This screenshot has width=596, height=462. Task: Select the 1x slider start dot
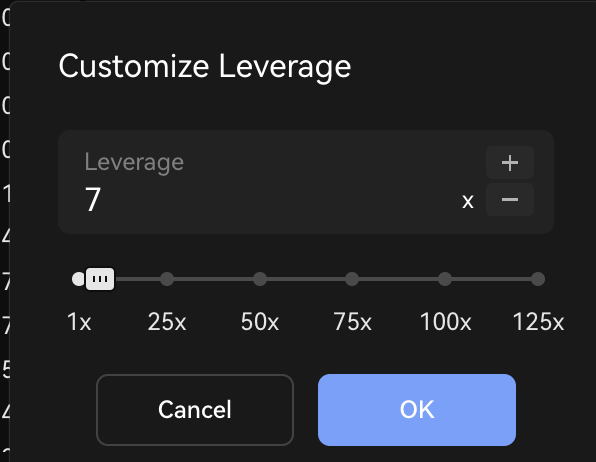tap(78, 279)
